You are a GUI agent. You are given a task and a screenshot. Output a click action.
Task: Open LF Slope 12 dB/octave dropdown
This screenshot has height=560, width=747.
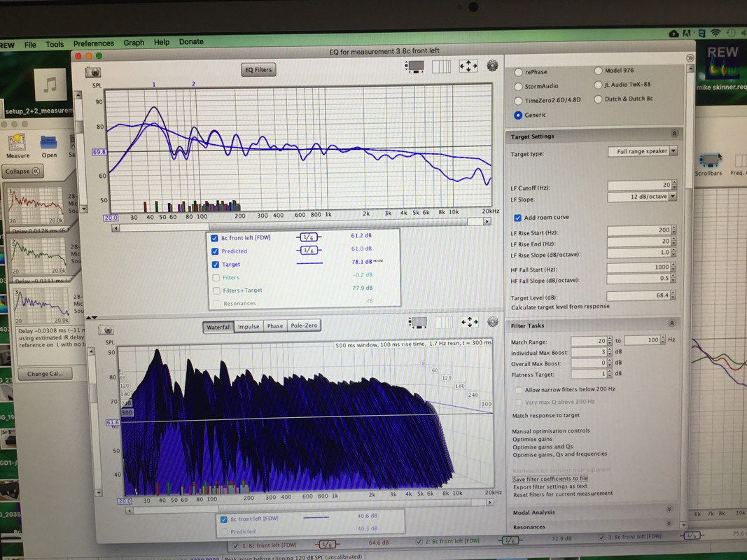coord(642,196)
